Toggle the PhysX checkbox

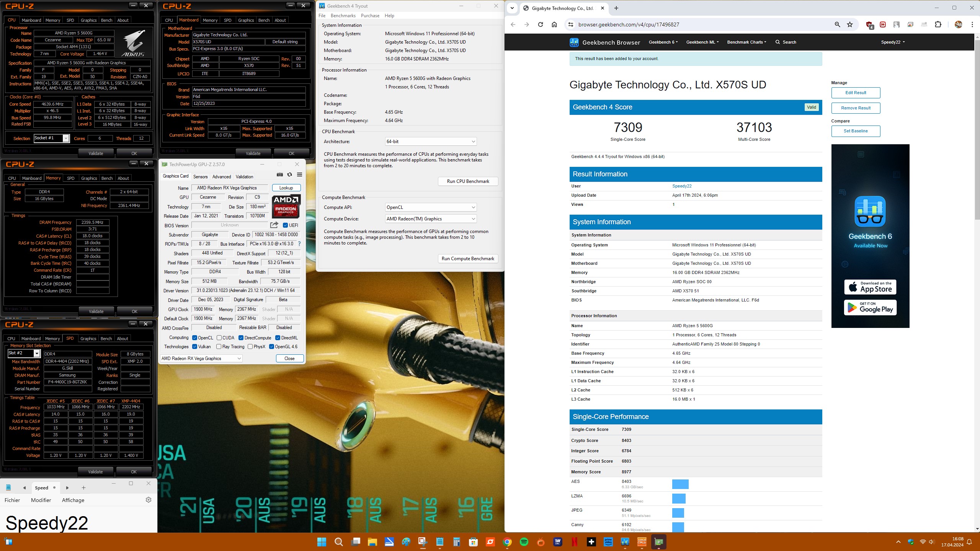tap(250, 347)
